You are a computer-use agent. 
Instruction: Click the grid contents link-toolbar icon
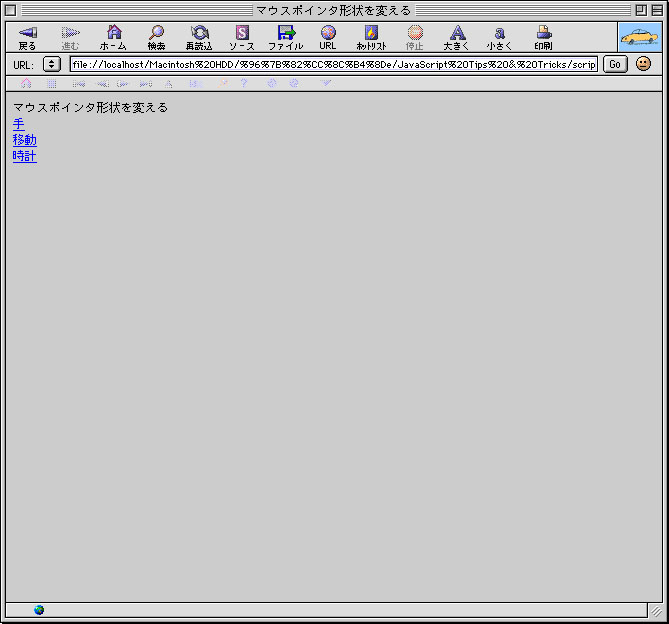52,84
